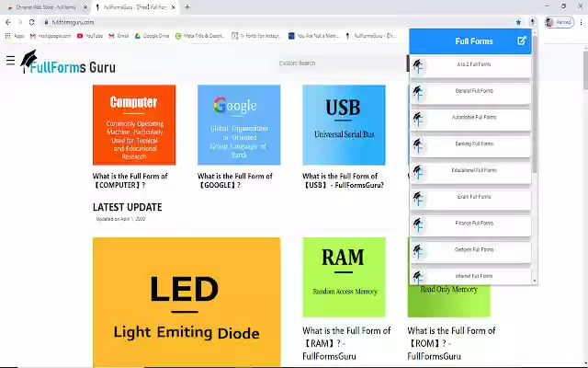Screen dimensions: 588x368
Task: Open the Gmail bookmark
Action: point(119,36)
